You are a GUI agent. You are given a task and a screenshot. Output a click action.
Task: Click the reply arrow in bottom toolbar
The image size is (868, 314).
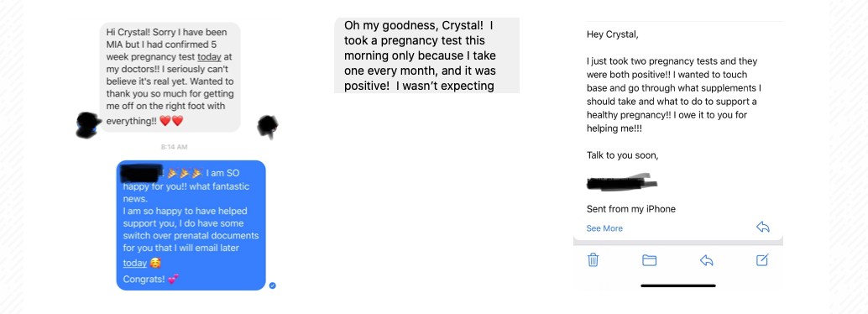click(x=706, y=259)
